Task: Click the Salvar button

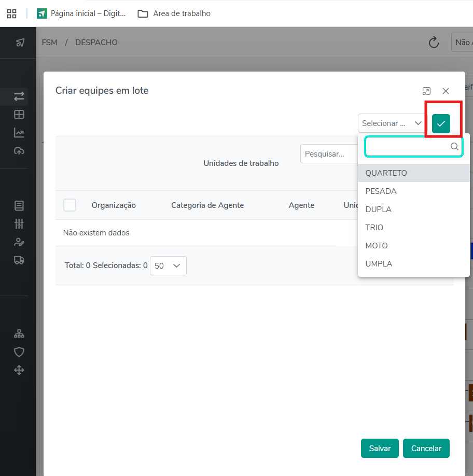Action: point(380,449)
